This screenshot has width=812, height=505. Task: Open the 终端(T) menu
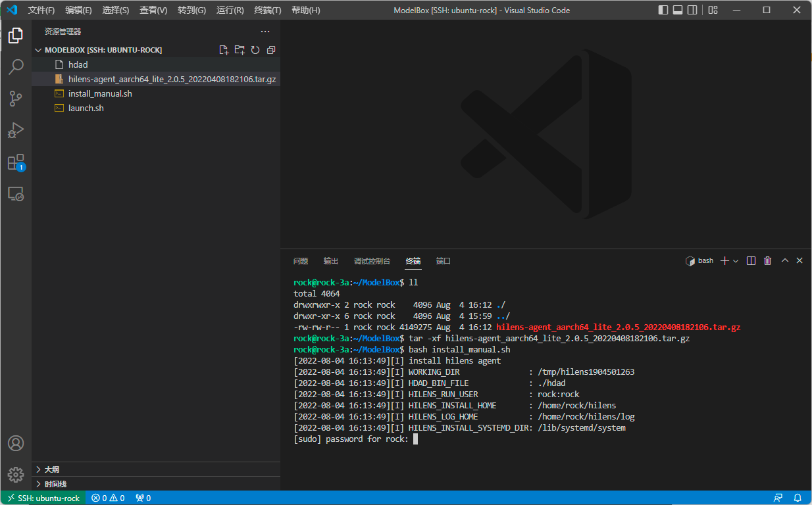(267, 11)
